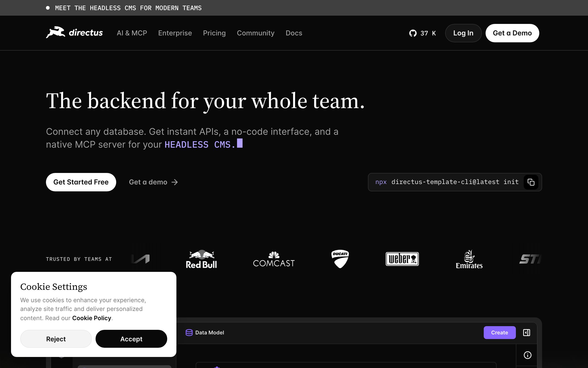Accept cookies in Cookie Settings
This screenshot has width=588, height=368.
point(131,339)
